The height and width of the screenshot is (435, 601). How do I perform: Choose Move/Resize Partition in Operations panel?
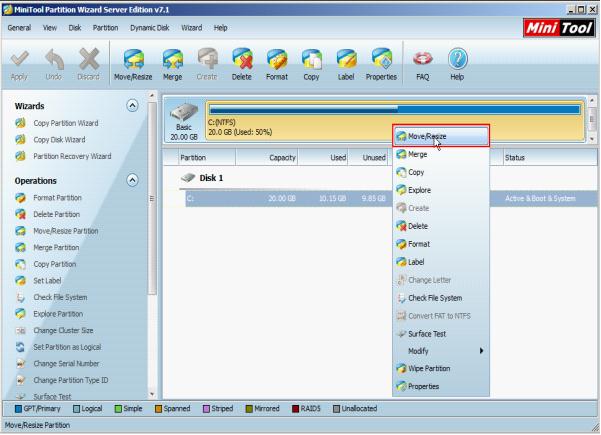coord(66,231)
